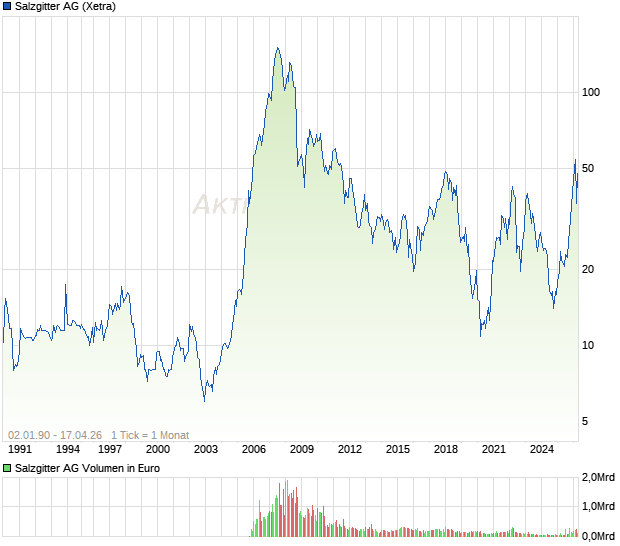Image resolution: width=620 pixels, height=546 pixels.
Task: Click the 1994 price spike
Action: 66,285
